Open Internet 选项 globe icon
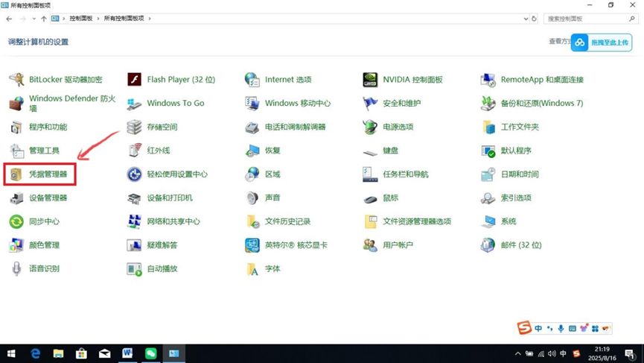The height and width of the screenshot is (363, 644). [x=252, y=79]
